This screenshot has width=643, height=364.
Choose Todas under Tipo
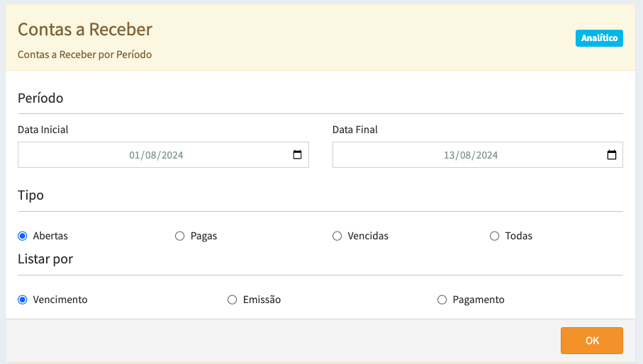coord(495,236)
